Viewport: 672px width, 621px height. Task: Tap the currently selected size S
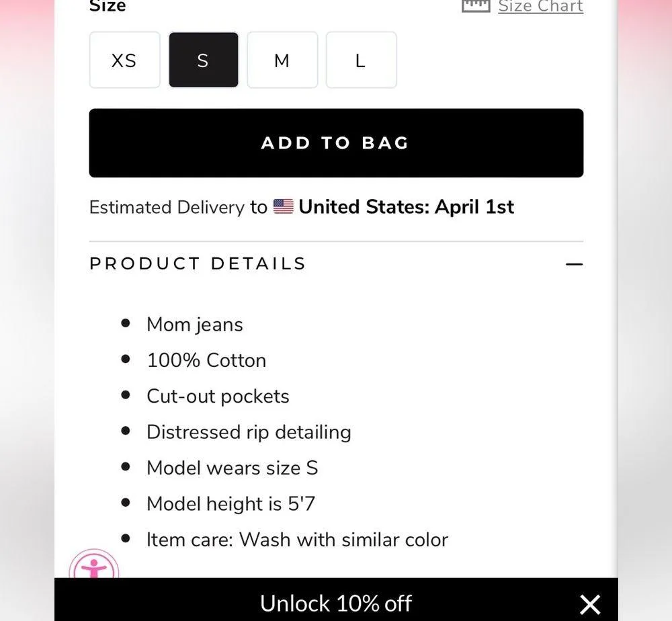tap(203, 60)
